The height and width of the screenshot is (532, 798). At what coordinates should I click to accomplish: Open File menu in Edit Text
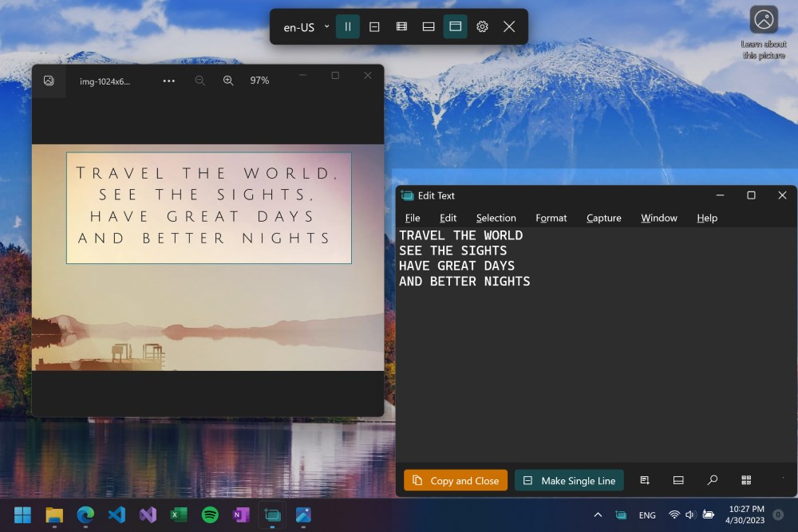(413, 219)
